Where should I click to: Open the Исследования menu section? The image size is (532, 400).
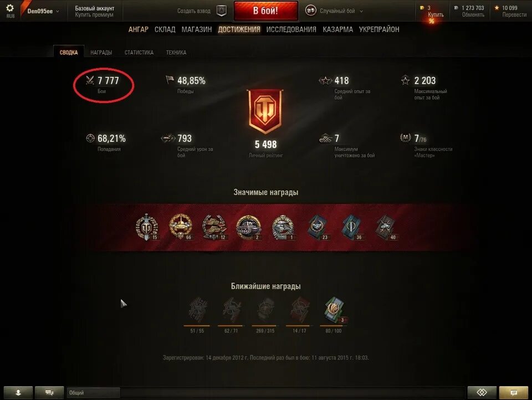[x=291, y=29]
